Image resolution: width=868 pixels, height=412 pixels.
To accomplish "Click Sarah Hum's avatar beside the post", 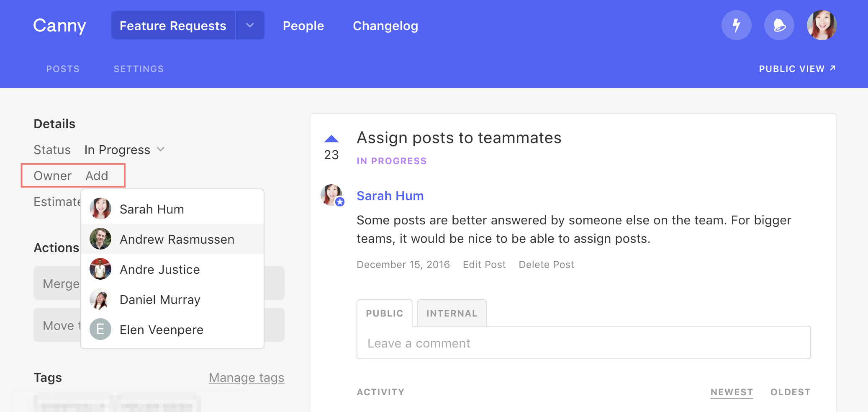I will pos(332,195).
